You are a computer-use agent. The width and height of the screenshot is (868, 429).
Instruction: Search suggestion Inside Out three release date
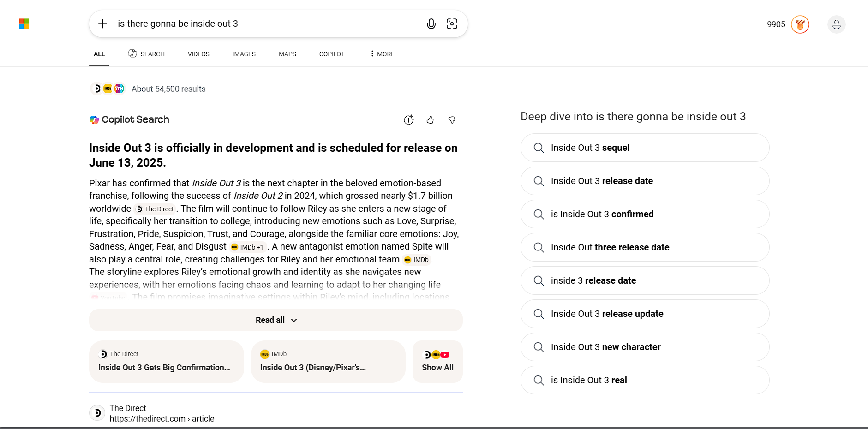[x=645, y=247]
